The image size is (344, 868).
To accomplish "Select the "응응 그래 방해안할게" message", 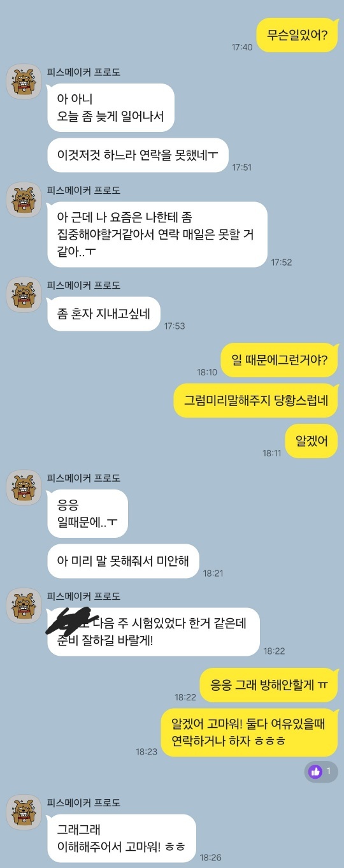I will 269,685.
